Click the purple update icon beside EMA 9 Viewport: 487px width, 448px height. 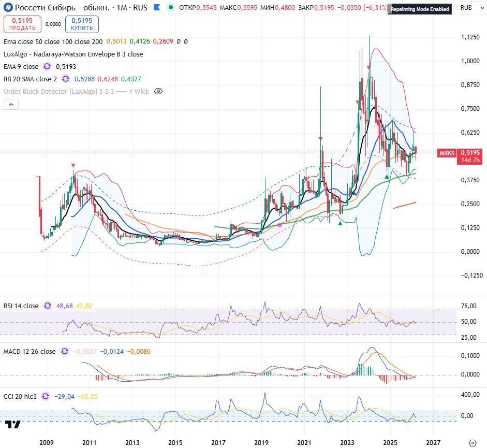click(47, 66)
